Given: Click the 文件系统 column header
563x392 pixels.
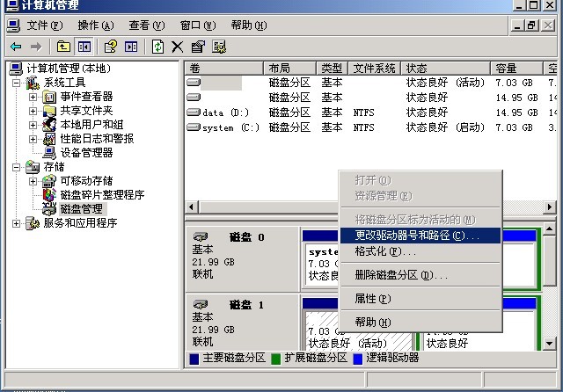Looking at the screenshot, I should 374,68.
